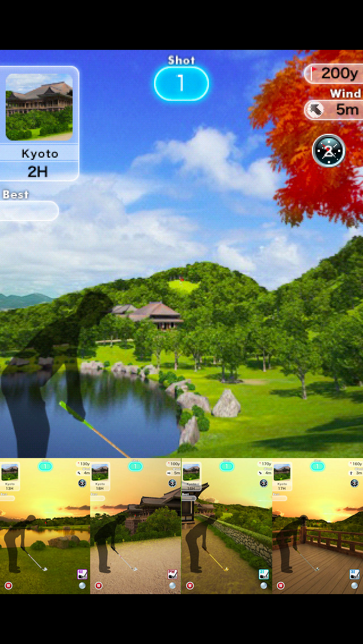
Task: Tap the 5m wind speed readout
Action: pos(346,109)
